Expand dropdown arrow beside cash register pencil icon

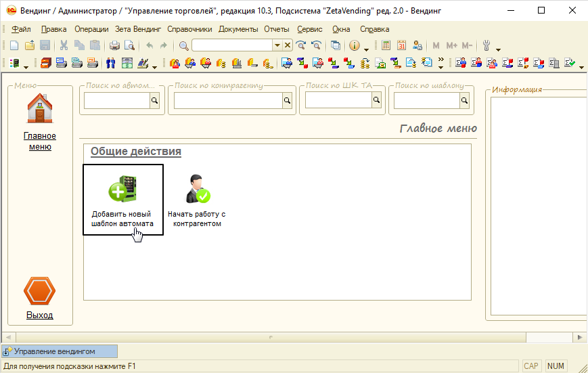(154, 67)
